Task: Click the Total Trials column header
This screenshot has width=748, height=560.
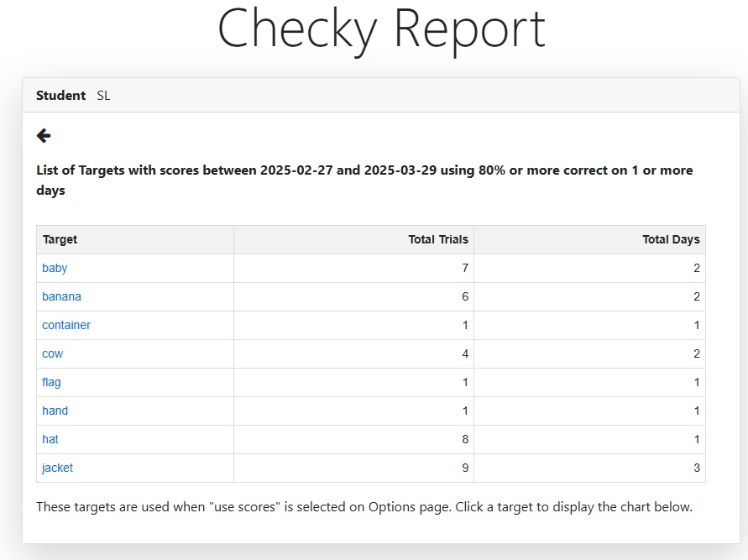Action: 438,239
